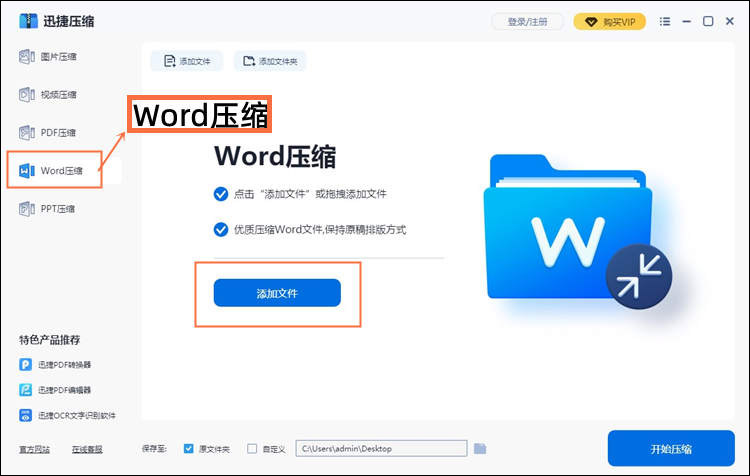Minimize the 迅捷压缩 window

coord(687,22)
